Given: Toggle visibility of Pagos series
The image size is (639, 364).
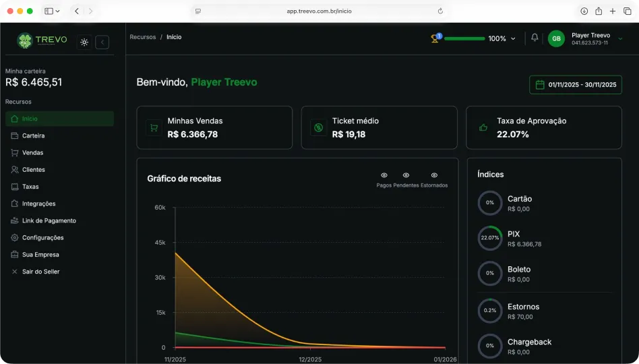Looking at the screenshot, I should click(x=384, y=175).
